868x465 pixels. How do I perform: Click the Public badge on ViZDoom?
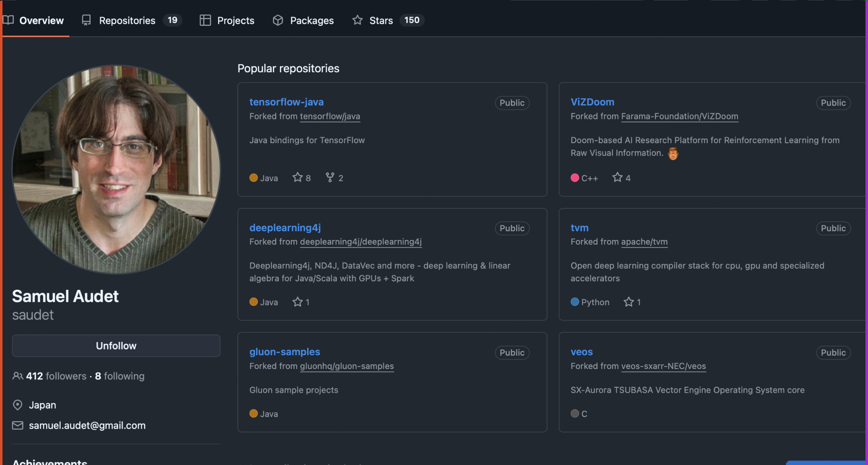tap(833, 103)
